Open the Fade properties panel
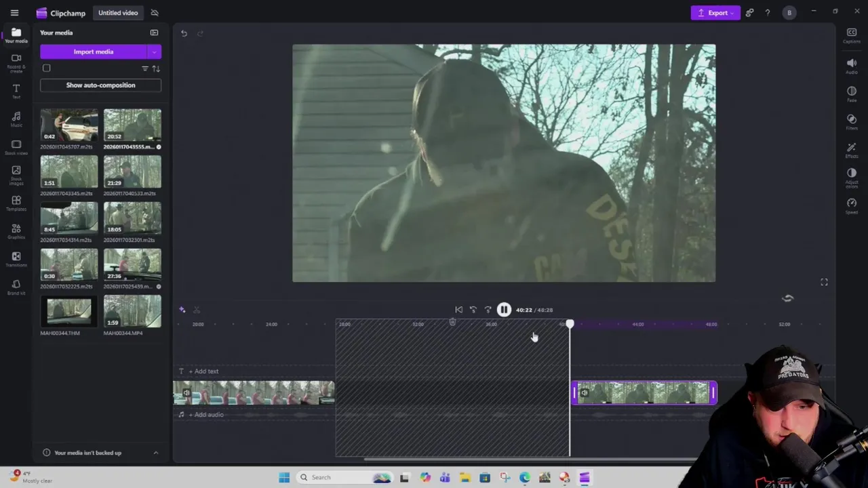868x488 pixels. 852,94
